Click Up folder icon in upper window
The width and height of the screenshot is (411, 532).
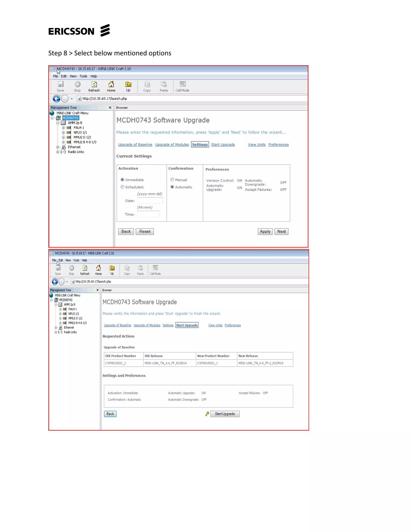click(128, 84)
